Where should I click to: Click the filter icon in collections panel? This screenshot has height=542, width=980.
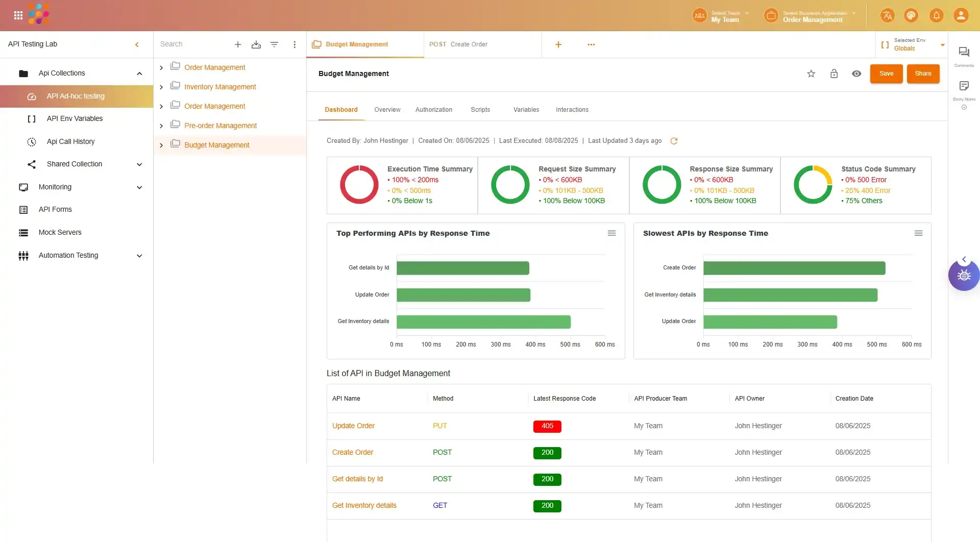pyautogui.click(x=274, y=45)
